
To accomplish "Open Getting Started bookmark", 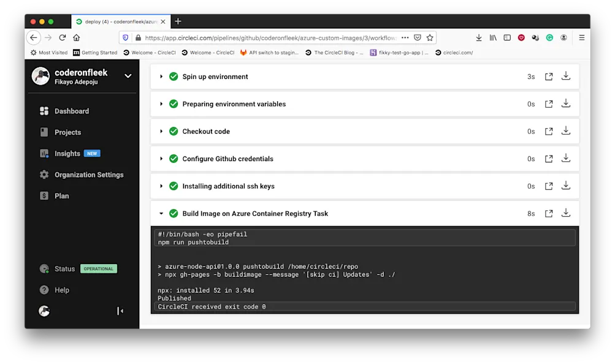I will point(95,53).
